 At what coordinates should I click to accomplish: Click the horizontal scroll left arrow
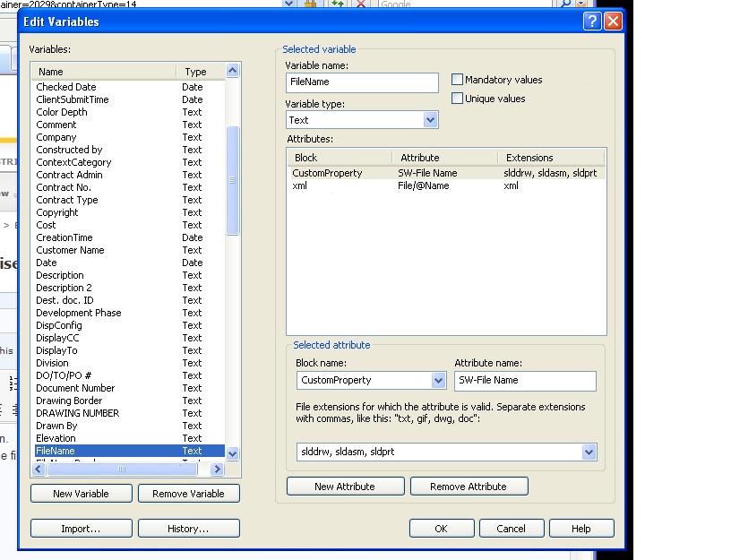[39, 470]
